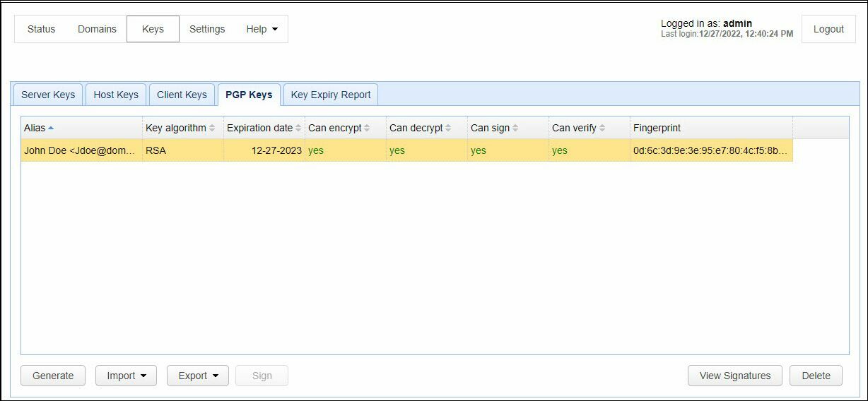Sort by Expiration date column header
868x401 pixels.
point(264,128)
